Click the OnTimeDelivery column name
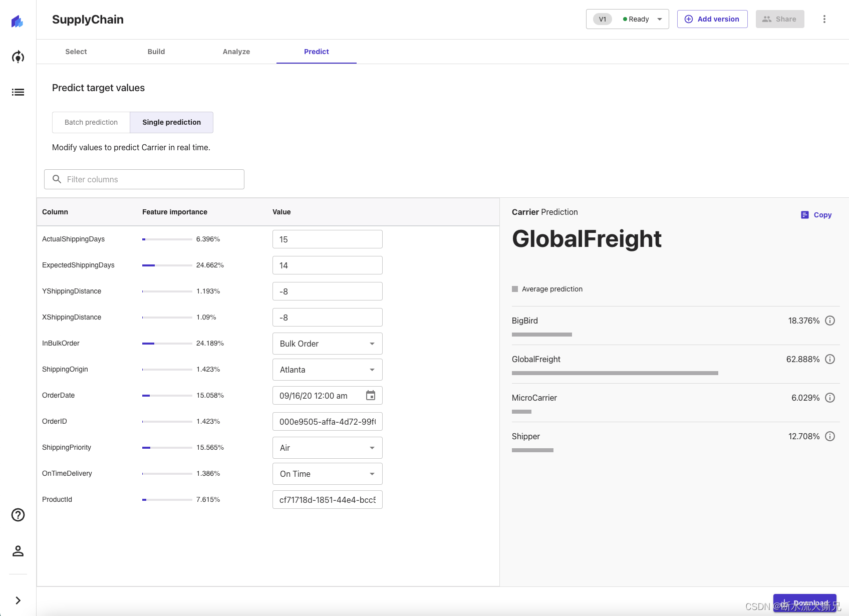 pos(67,473)
